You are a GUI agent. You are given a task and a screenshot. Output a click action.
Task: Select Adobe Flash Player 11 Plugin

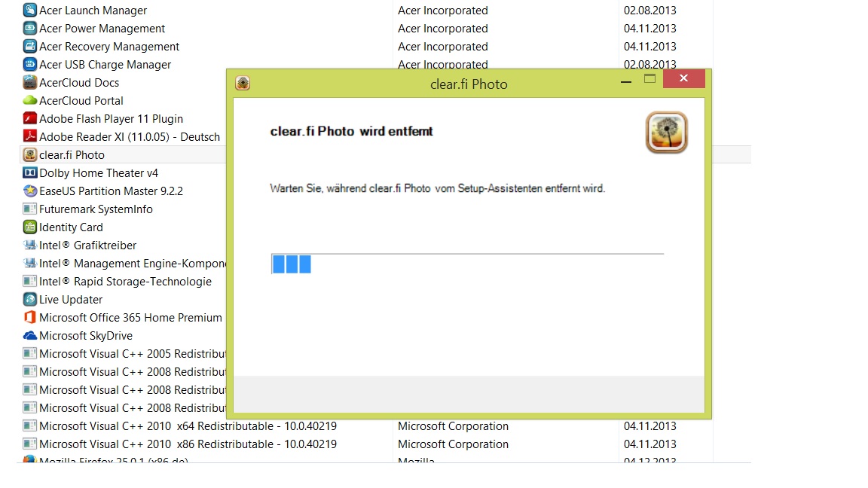coord(111,119)
